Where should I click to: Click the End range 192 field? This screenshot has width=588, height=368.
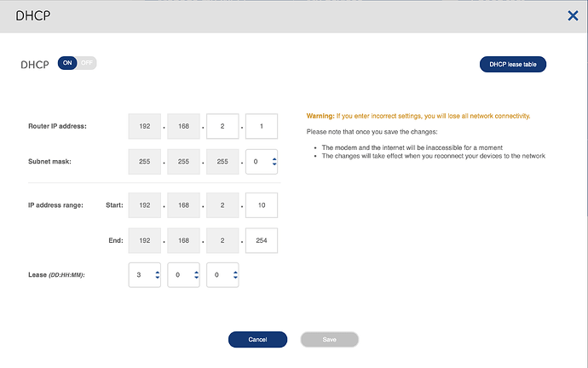(x=144, y=240)
